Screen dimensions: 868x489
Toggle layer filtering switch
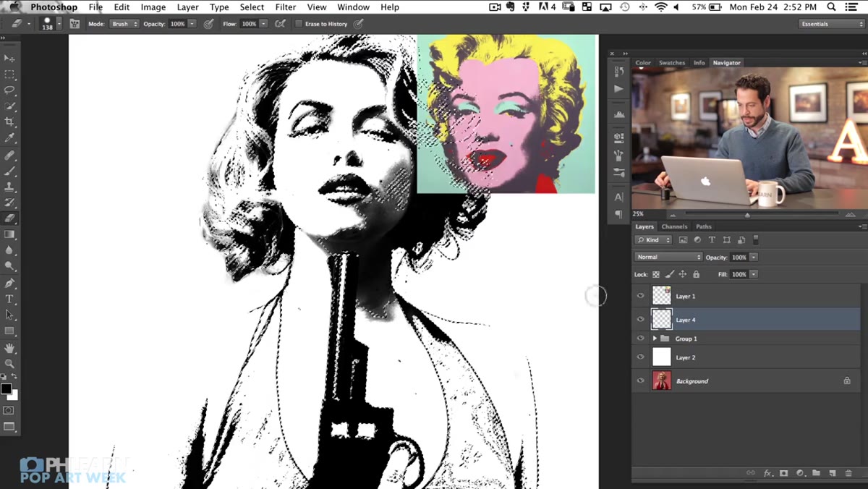point(756,239)
